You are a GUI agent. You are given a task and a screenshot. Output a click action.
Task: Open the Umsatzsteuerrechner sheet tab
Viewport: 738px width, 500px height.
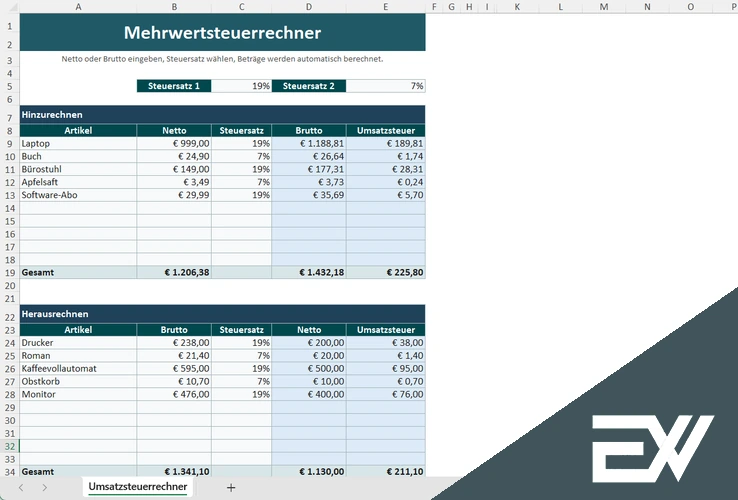(137, 487)
